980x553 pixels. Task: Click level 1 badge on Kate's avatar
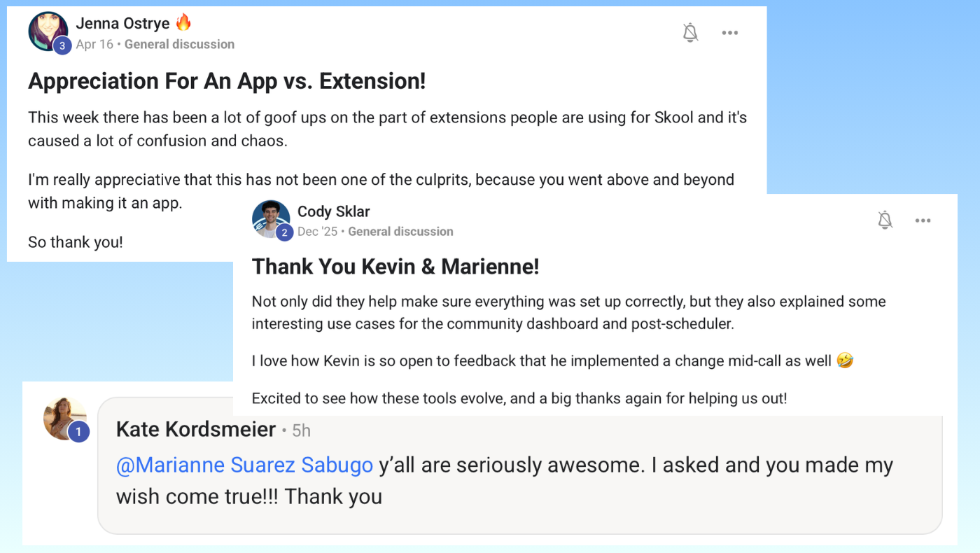[x=78, y=432]
